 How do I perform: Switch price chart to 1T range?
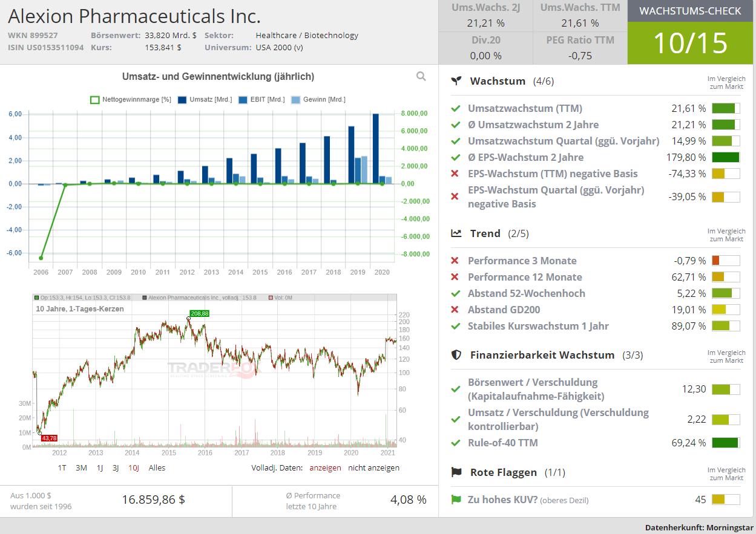(62, 467)
